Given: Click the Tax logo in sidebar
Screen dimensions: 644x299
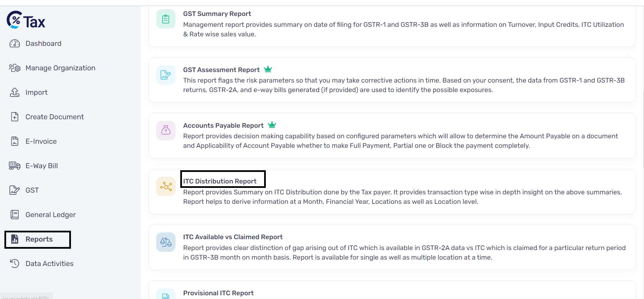Looking at the screenshot, I should tap(26, 20).
